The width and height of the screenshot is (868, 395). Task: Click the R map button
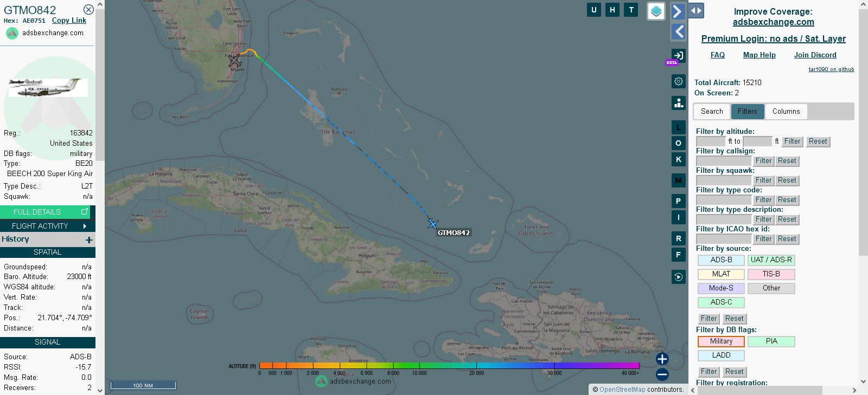pos(678,238)
